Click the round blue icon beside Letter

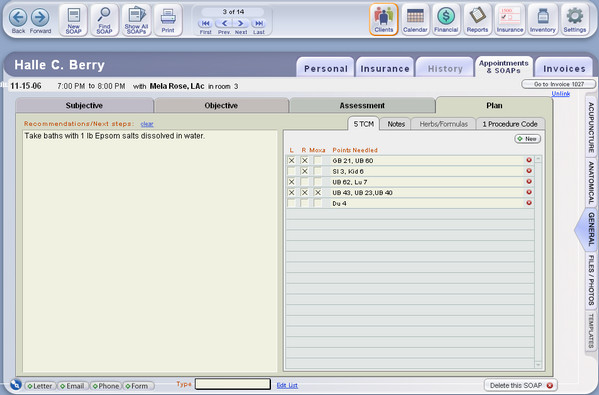click(x=16, y=384)
